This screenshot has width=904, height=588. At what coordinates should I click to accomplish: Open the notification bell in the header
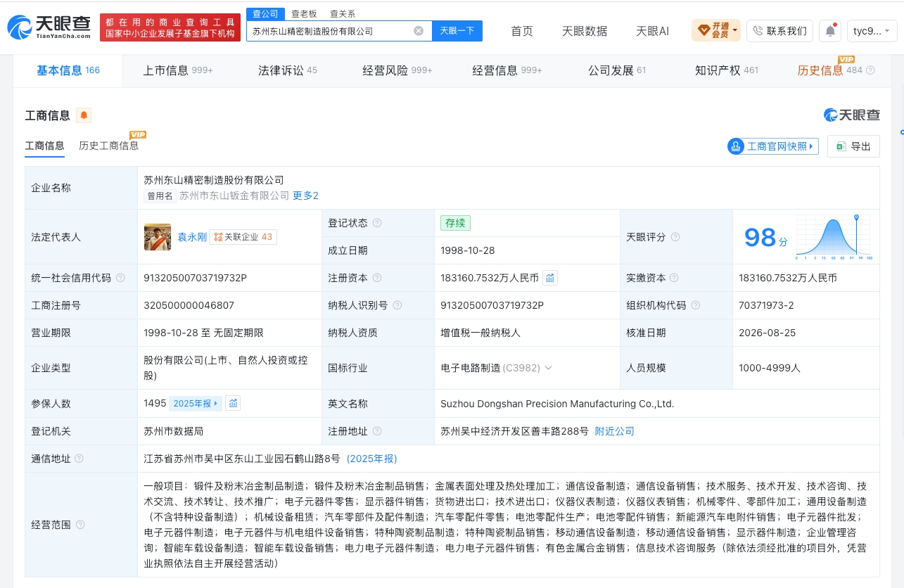tap(830, 31)
